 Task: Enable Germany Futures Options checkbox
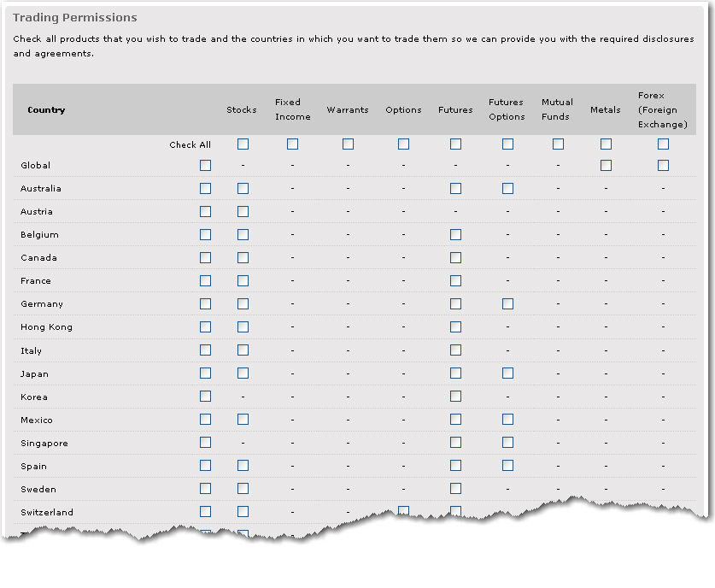[507, 303]
